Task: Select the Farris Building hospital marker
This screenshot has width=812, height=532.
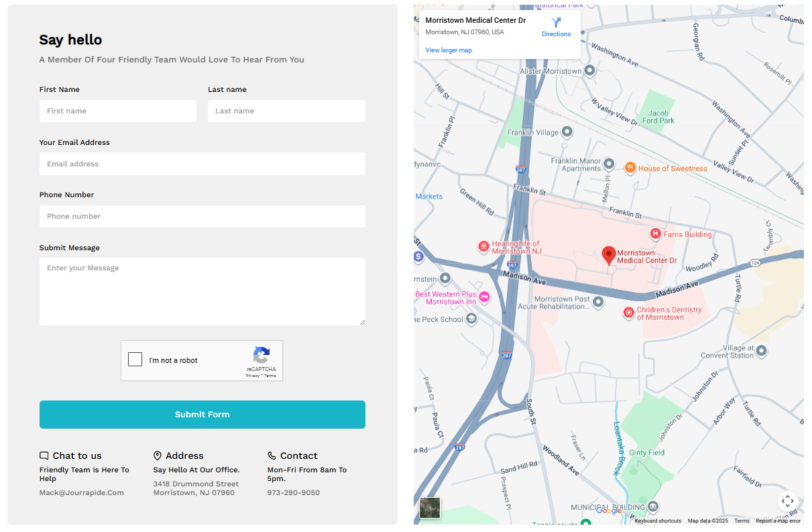Action: click(656, 234)
